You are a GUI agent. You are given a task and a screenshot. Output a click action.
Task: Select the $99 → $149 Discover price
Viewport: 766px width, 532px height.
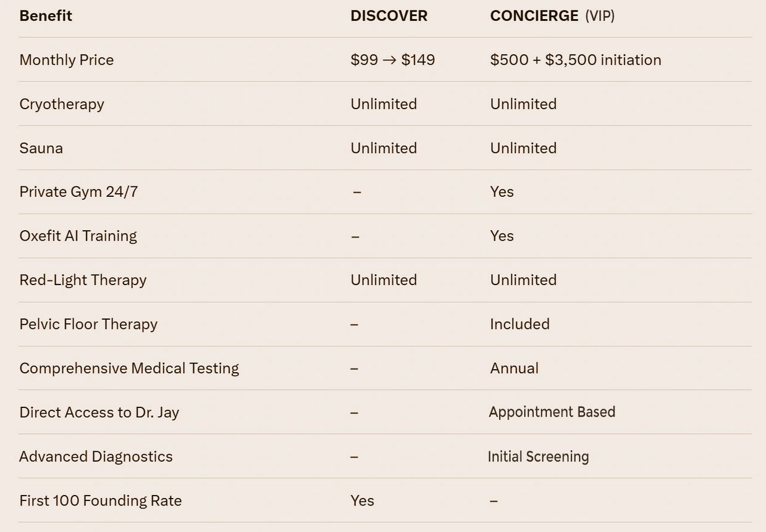click(392, 60)
